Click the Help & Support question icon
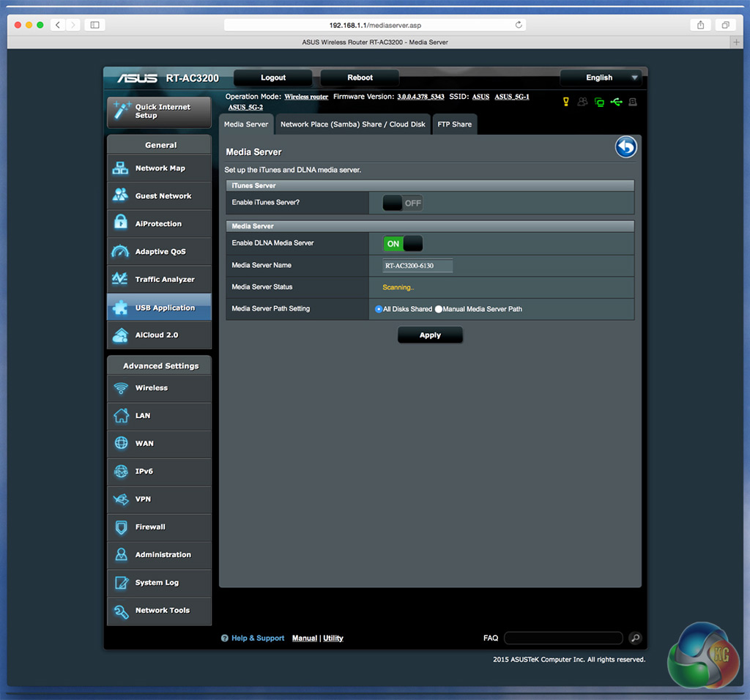The image size is (750, 700). click(x=224, y=638)
